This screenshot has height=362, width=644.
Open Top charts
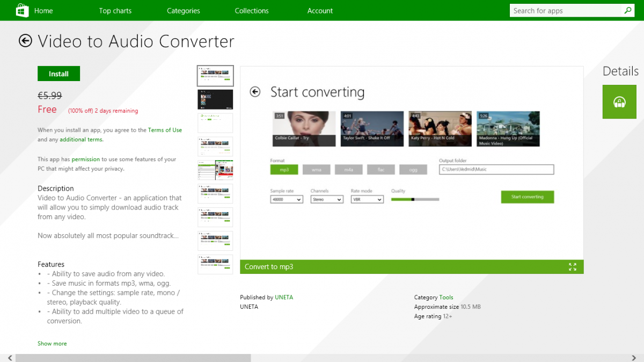(x=115, y=11)
